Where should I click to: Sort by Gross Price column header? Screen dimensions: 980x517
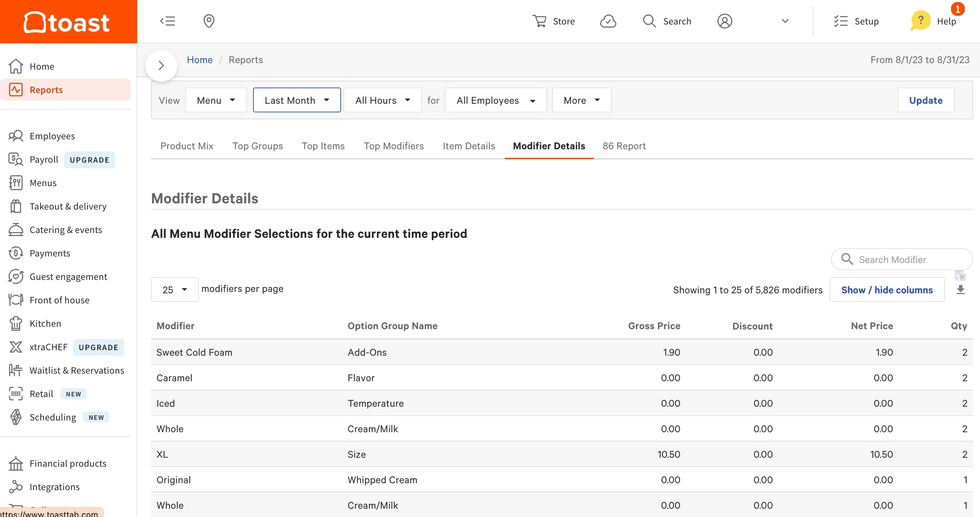pos(654,326)
